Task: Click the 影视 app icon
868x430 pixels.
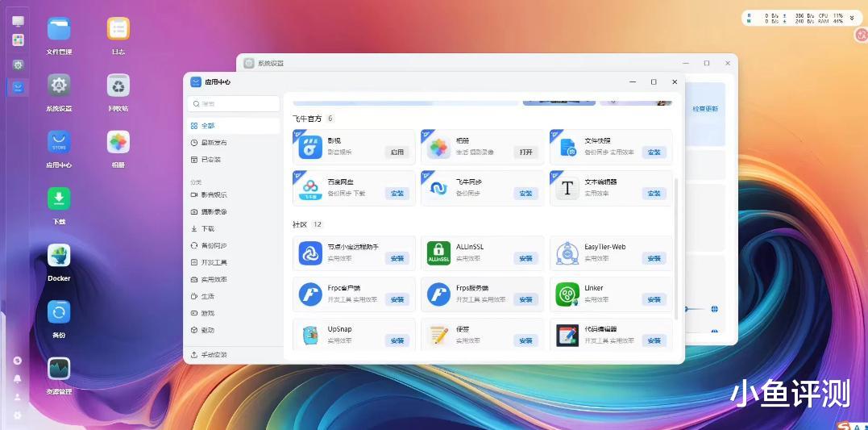Action: click(x=310, y=147)
